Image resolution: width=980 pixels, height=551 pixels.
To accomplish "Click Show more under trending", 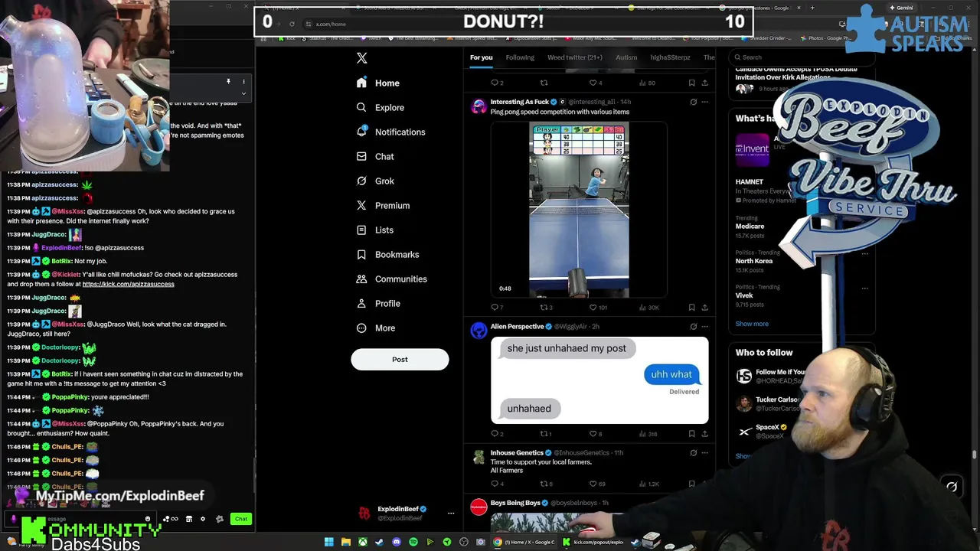I will pyautogui.click(x=752, y=324).
